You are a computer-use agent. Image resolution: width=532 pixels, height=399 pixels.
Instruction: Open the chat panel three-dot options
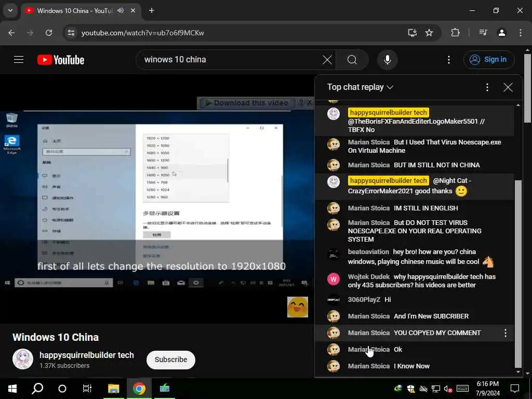(x=487, y=87)
